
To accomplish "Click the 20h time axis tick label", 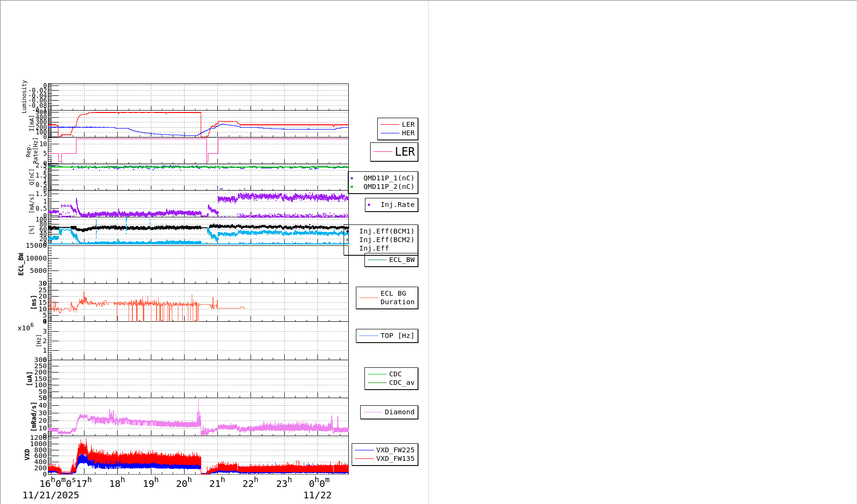I will pyautogui.click(x=184, y=483).
